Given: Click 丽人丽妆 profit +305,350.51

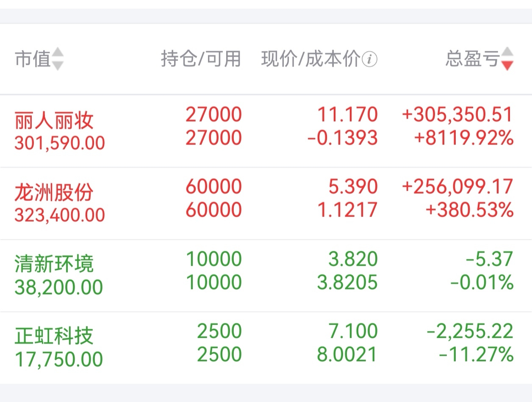Looking at the screenshot, I should tap(457, 115).
